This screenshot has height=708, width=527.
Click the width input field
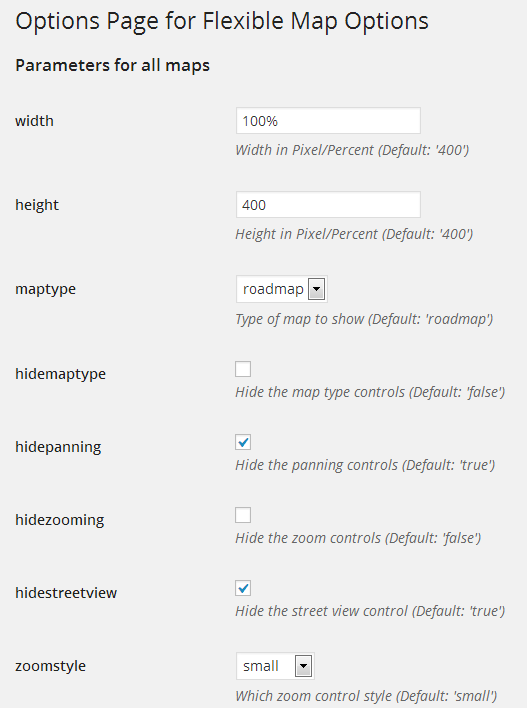(328, 121)
